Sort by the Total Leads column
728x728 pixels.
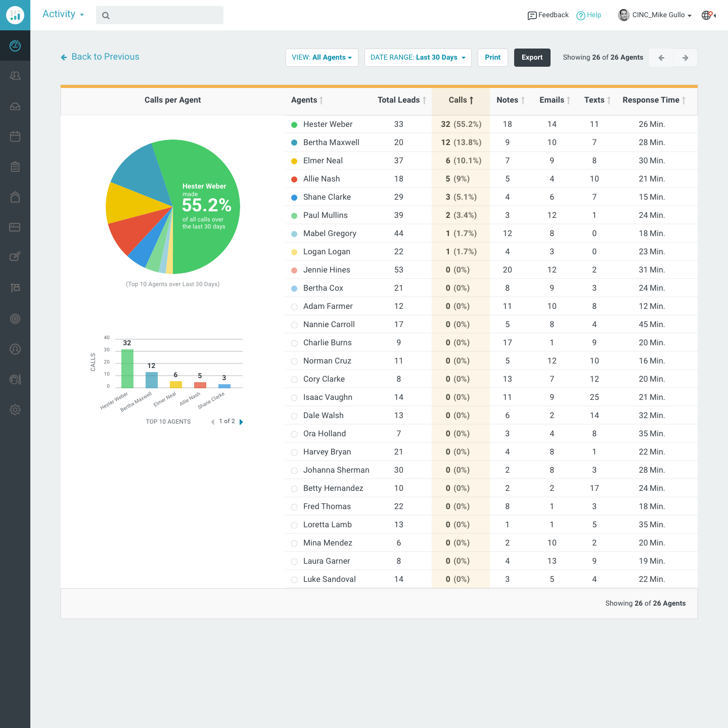point(402,100)
